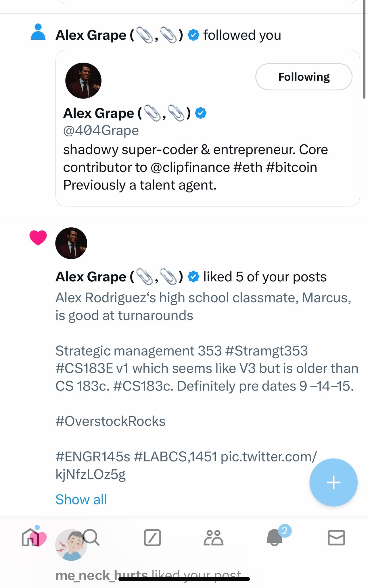Open Alex Grape's profile photo in follow card
The height and width of the screenshot is (588, 368).
(x=83, y=81)
